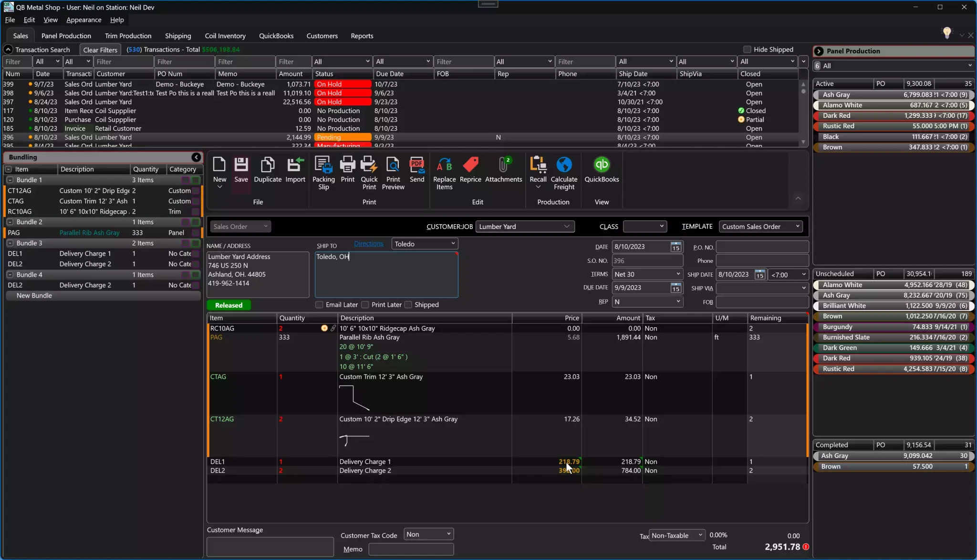Click the Reprice tag icon
The width and height of the screenshot is (977, 560).
point(470,166)
